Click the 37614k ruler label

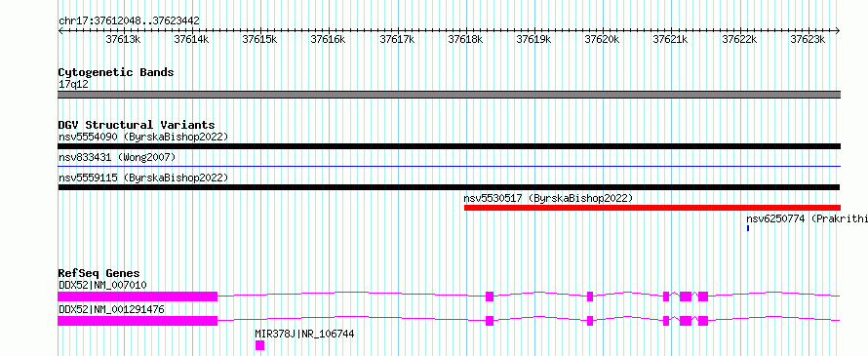tap(191, 39)
